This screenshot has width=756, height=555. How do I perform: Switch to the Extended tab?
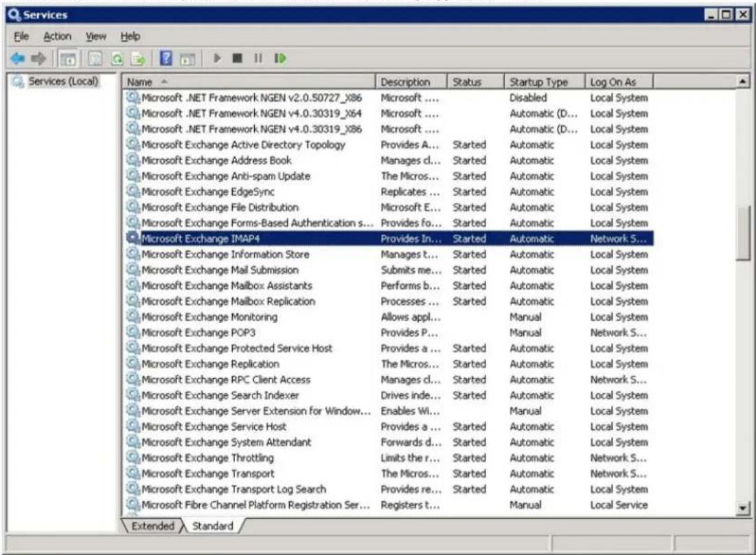click(153, 526)
